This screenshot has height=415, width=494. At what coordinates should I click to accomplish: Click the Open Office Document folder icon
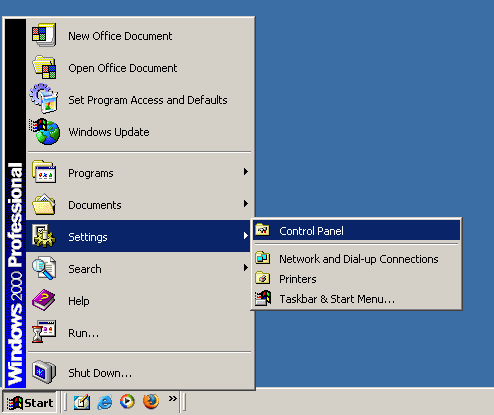[45, 67]
